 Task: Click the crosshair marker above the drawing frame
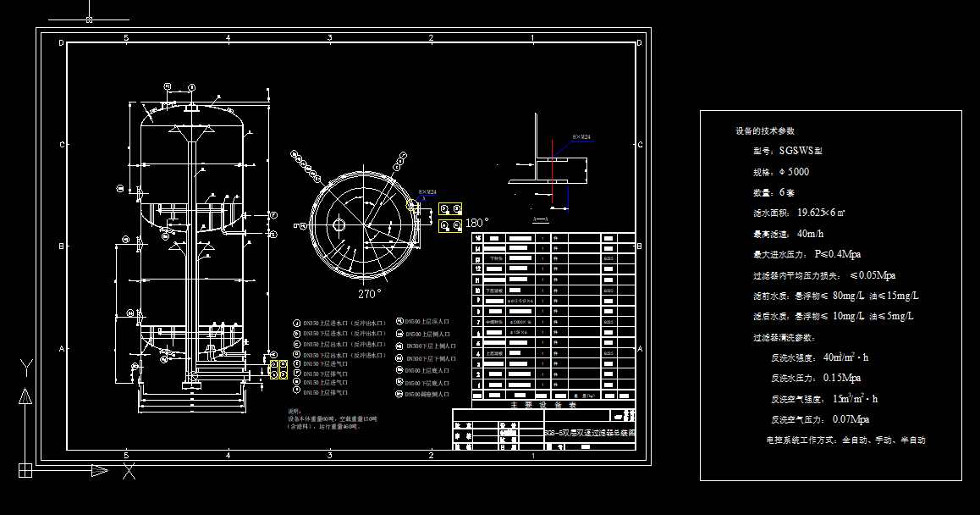coord(89,19)
